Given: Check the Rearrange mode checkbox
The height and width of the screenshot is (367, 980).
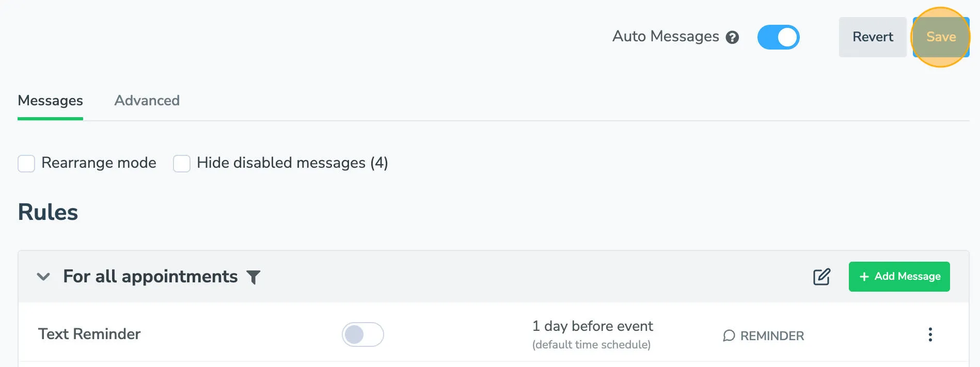Looking at the screenshot, I should tap(26, 163).
